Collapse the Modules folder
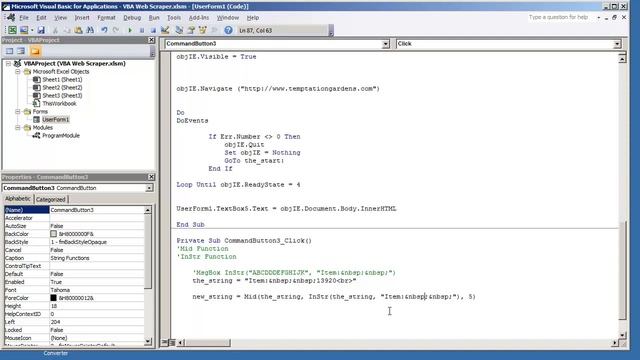Viewport: 640px width, 360px height. [x=18, y=128]
